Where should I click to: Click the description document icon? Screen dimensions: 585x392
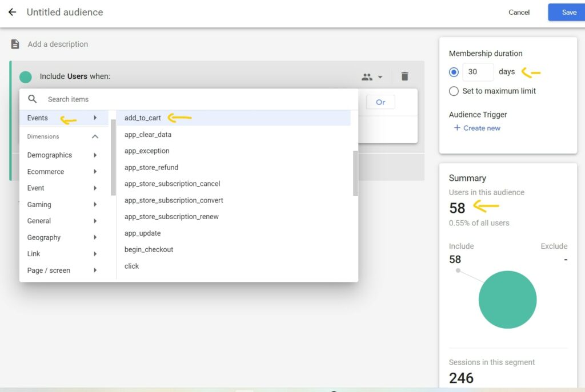(x=15, y=44)
